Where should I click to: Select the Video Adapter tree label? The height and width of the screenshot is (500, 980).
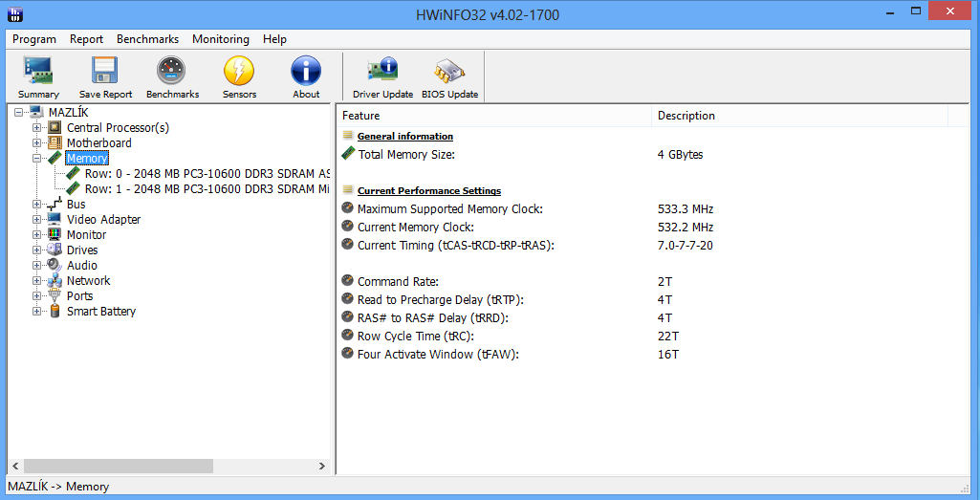[104, 219]
